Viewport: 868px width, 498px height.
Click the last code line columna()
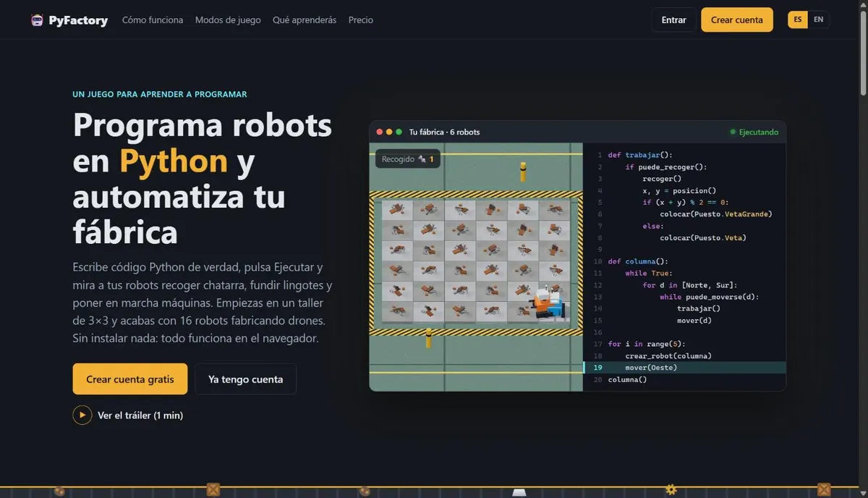[627, 379]
